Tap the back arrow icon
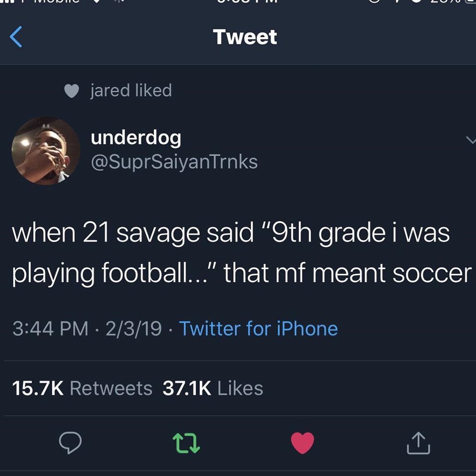The image size is (476, 476). (16, 37)
